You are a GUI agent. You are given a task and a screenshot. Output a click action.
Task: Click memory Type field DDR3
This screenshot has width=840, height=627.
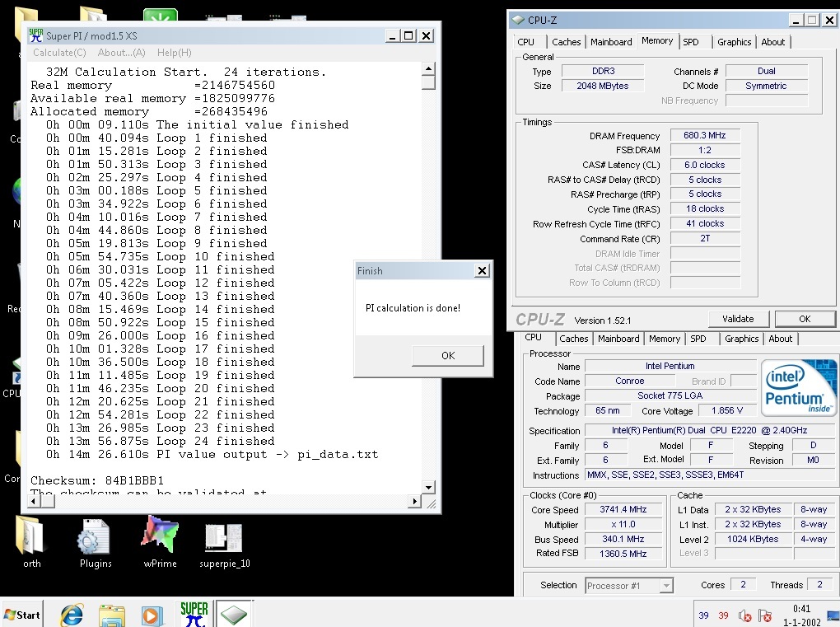tap(603, 71)
